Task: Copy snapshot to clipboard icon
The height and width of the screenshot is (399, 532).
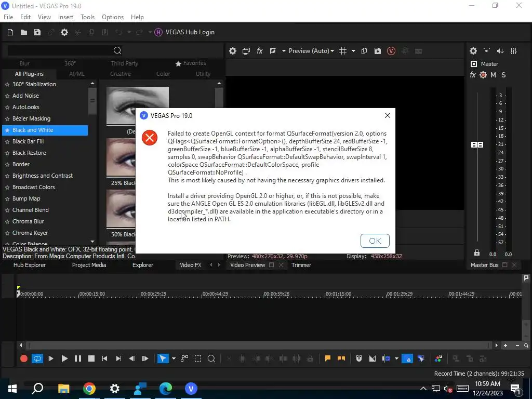Action: 364,51
